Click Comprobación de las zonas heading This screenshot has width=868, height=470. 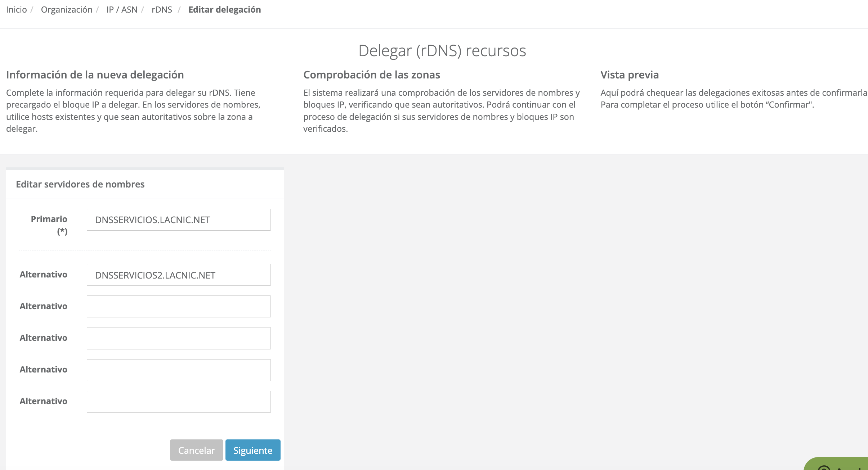tap(371, 75)
